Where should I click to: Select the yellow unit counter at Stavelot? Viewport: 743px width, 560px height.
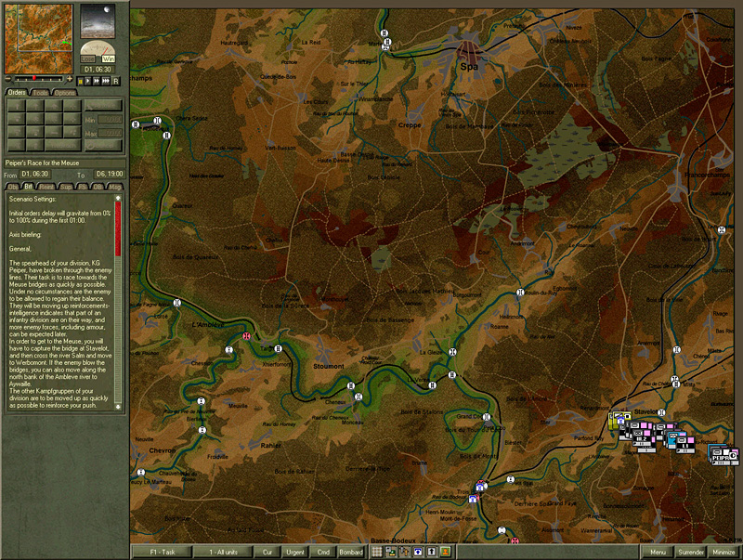pos(616,421)
